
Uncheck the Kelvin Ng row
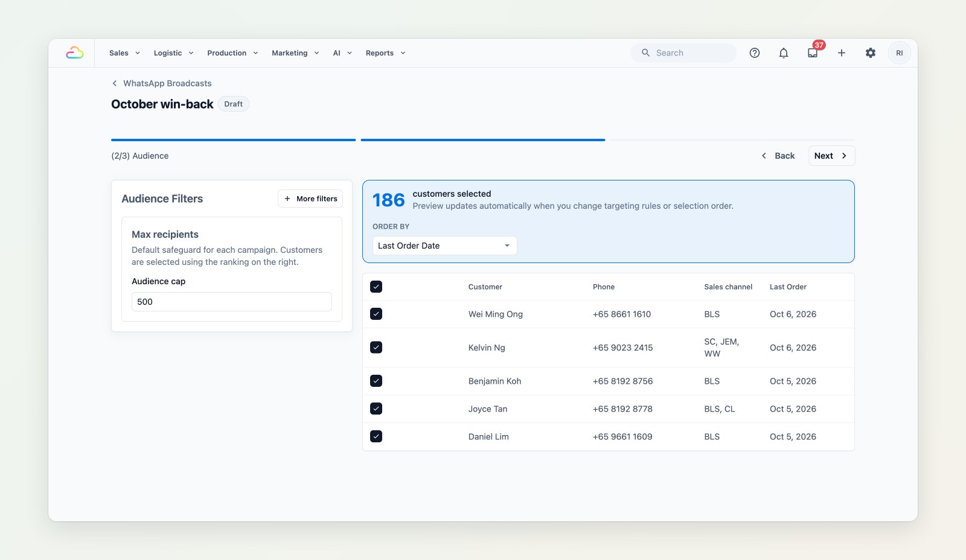[376, 348]
